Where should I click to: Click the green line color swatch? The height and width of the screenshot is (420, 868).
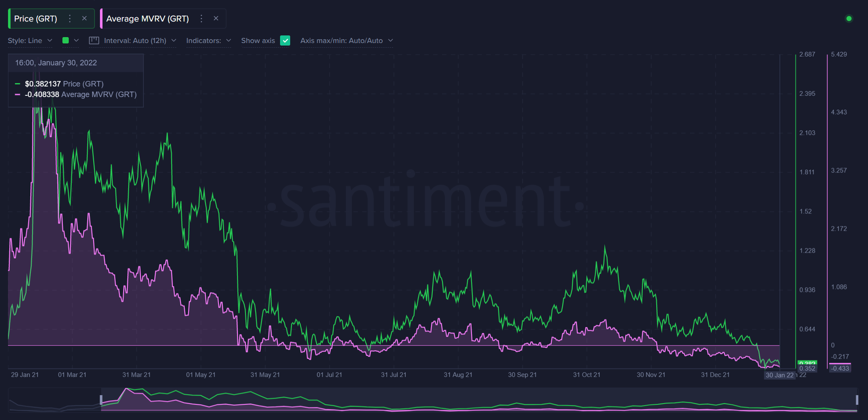[65, 40]
